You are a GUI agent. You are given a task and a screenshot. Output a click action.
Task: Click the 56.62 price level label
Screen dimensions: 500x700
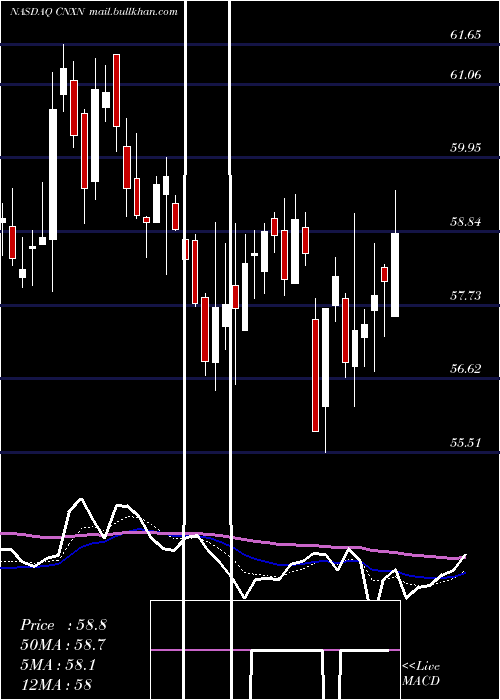tap(466, 369)
